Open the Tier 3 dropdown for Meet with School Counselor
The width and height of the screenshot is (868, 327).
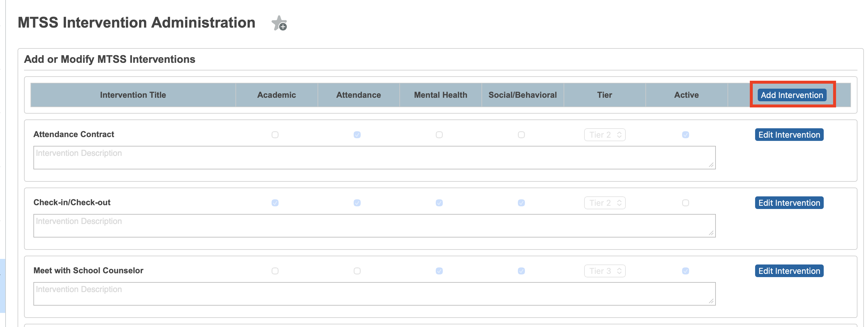point(605,271)
